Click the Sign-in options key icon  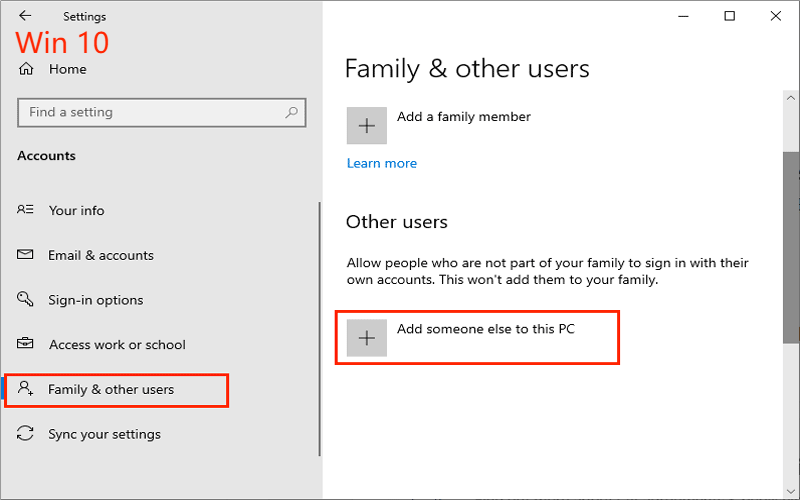(x=25, y=298)
